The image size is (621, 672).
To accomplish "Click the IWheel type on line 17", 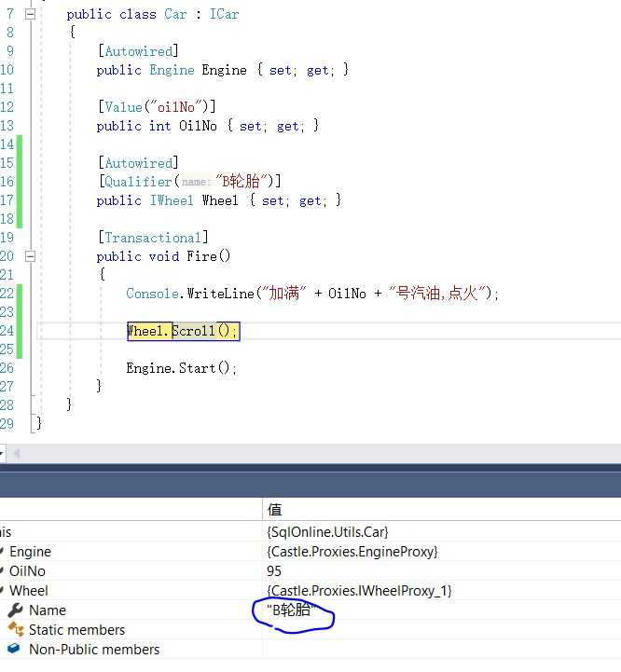I will (172, 200).
